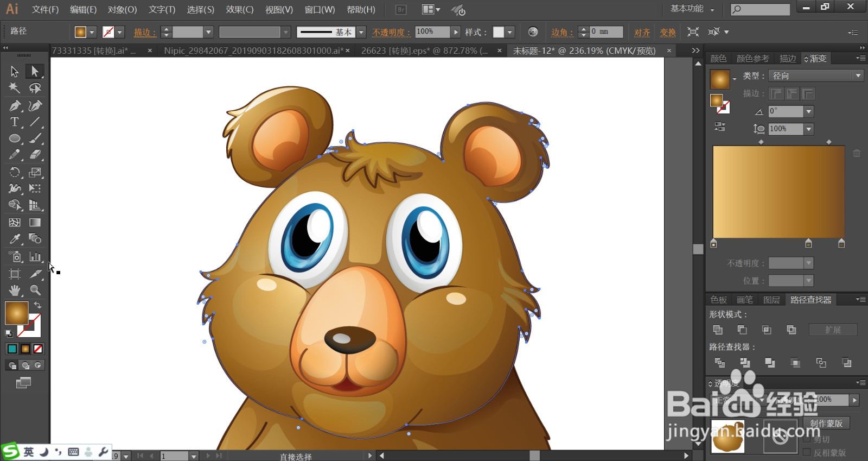Open the stroke weight dropdown
This screenshot has height=461, width=868.
pos(208,32)
